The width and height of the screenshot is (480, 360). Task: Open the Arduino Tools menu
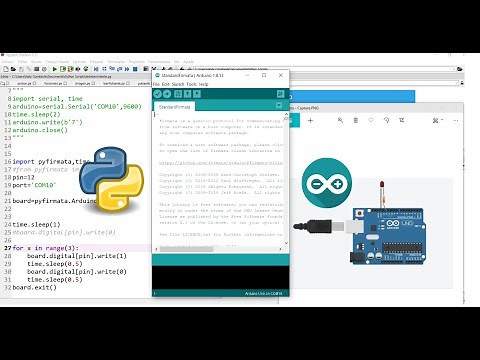tap(192, 84)
